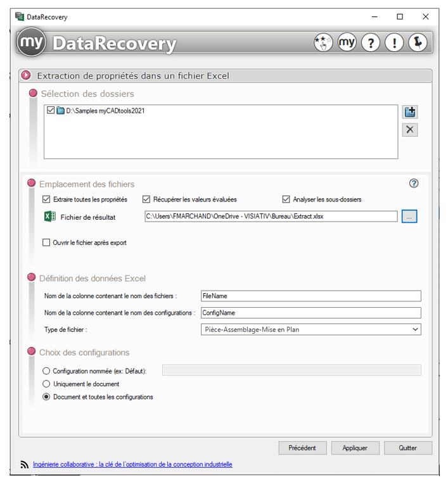Open the Ingénierie collaborative news link
The width and height of the screenshot is (448, 485).
[132, 464]
